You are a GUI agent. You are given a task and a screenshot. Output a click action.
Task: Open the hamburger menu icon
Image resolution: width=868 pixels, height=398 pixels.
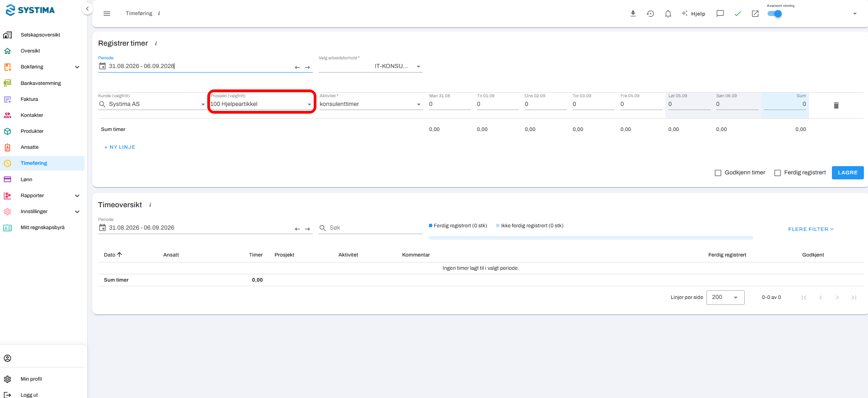click(107, 14)
